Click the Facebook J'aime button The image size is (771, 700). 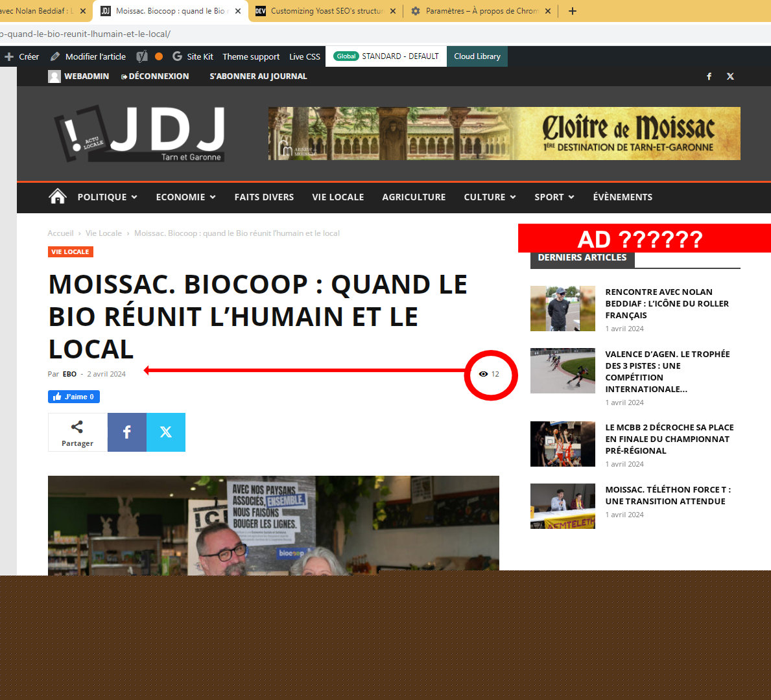74,397
